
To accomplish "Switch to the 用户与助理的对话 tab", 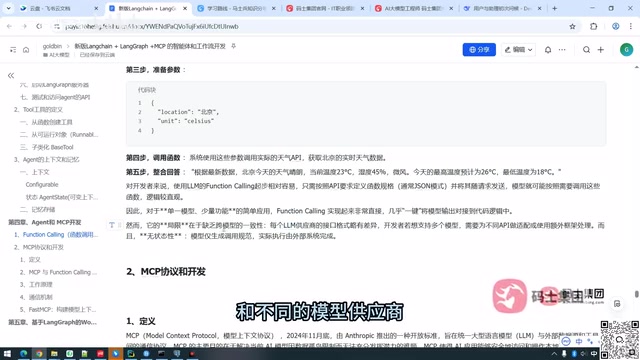I will (502, 8).
